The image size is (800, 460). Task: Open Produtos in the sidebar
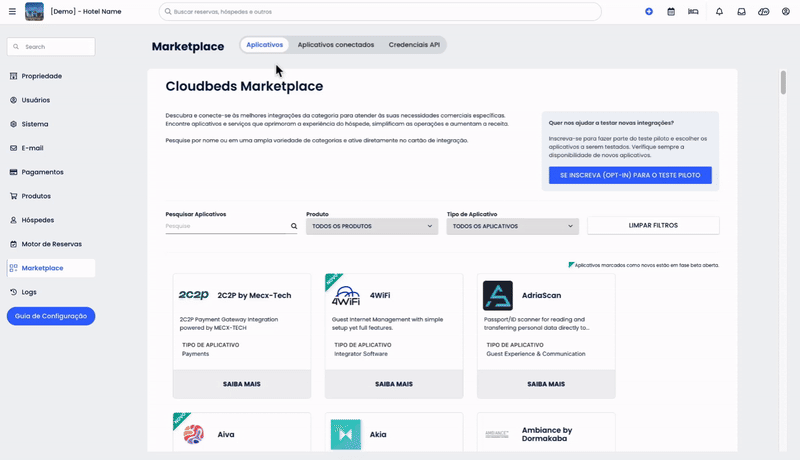tap(36, 196)
